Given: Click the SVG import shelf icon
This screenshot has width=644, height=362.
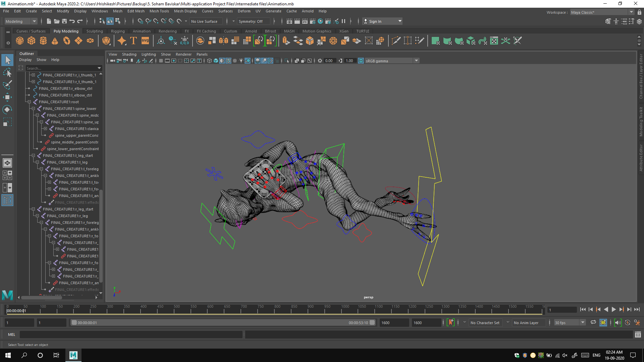Looking at the screenshot, I should click(x=145, y=41).
